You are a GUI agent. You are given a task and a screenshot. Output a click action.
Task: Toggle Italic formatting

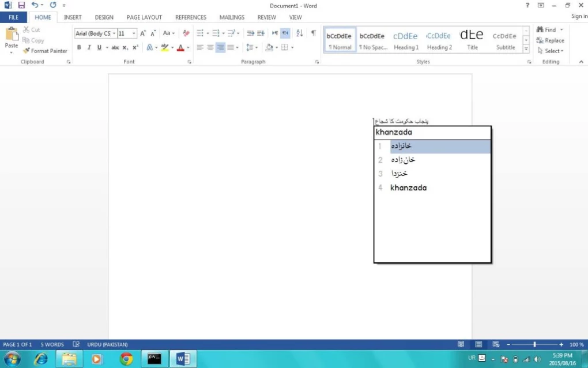point(89,48)
